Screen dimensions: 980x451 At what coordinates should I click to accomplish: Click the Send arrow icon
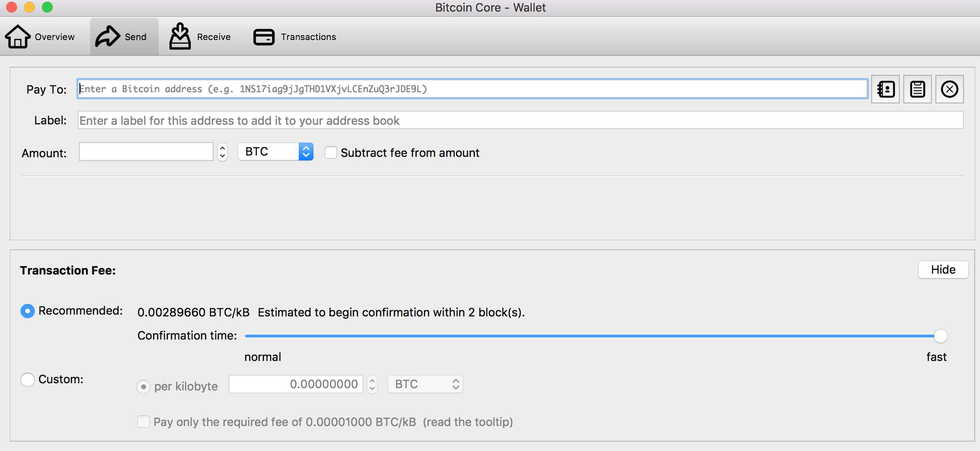[107, 37]
